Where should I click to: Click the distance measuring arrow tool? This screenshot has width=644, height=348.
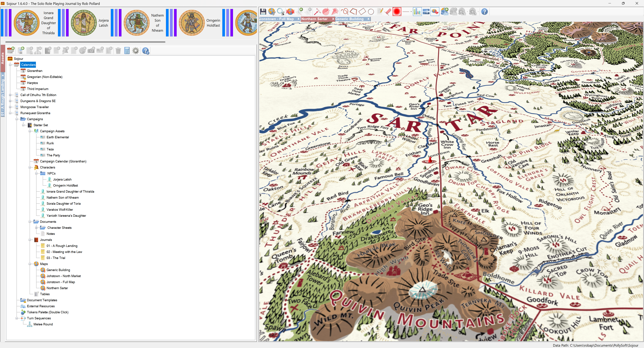tap(317, 12)
